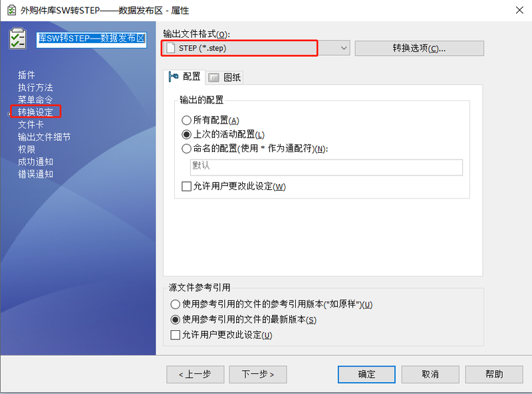The image size is (532, 394).
Task: Click the 配置 tab configuration icon
Action: pos(174,76)
